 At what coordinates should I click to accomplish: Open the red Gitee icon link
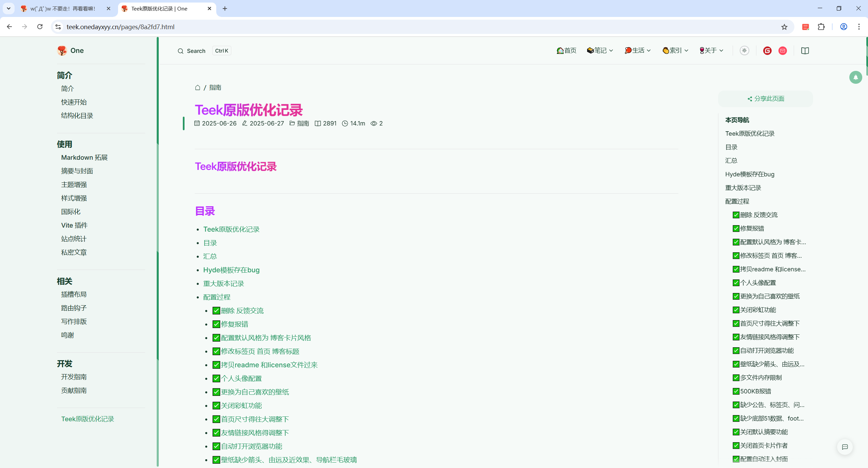click(767, 51)
